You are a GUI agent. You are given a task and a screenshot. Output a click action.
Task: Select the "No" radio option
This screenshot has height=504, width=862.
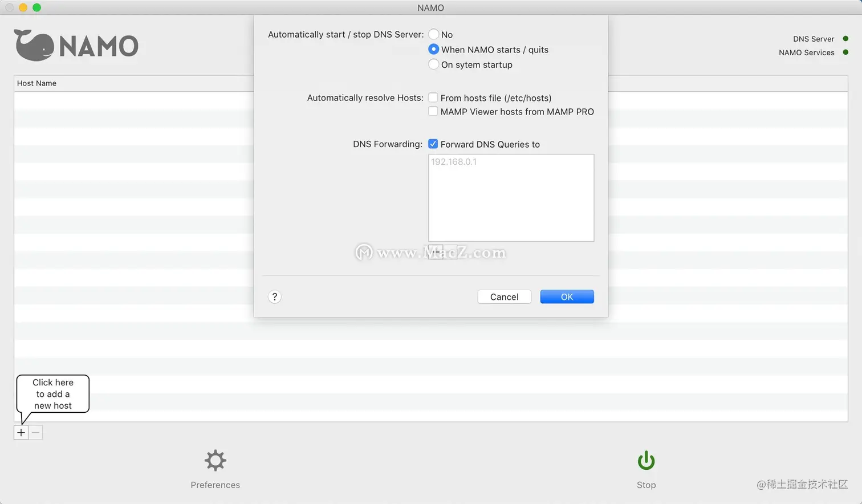click(x=434, y=34)
